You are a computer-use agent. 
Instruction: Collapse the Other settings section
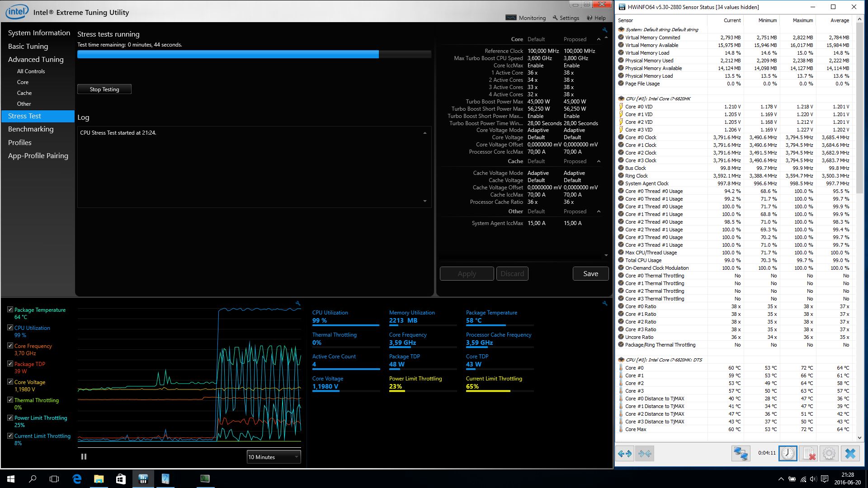click(x=599, y=211)
